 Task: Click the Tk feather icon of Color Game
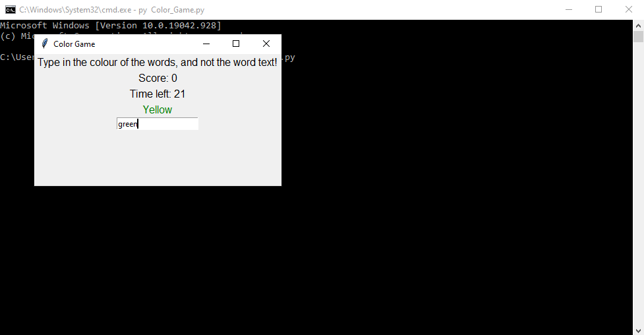[x=45, y=44]
